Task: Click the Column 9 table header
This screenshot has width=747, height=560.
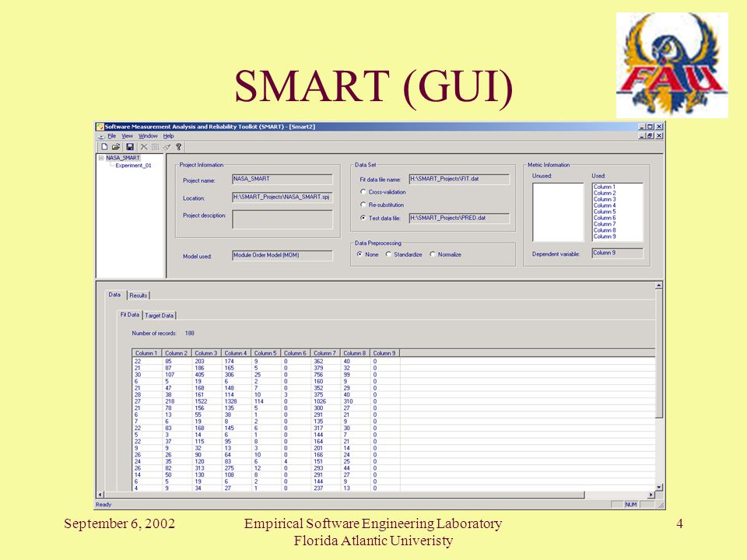Action: click(x=384, y=353)
